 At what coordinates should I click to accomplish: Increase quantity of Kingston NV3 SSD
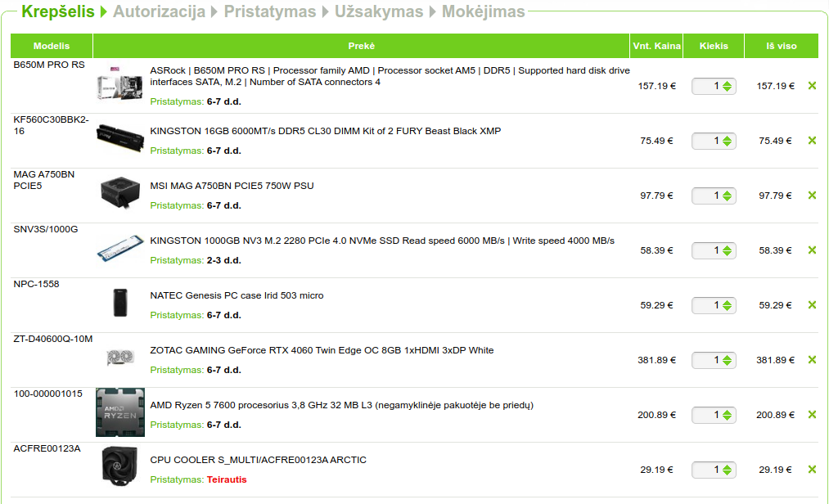pos(728,248)
